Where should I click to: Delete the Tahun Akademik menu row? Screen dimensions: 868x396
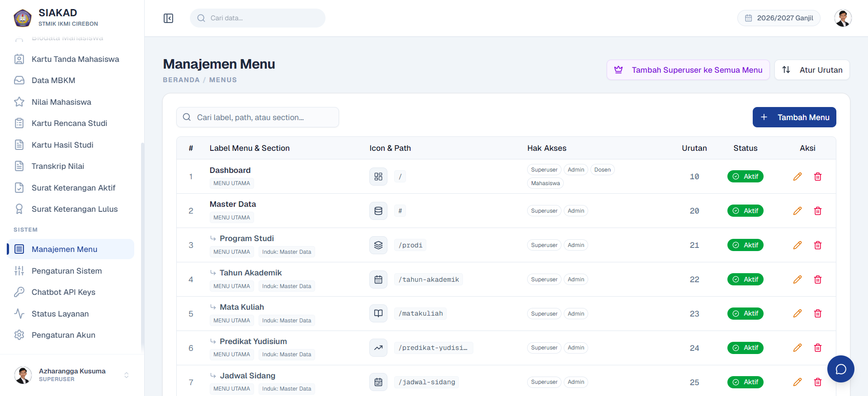tap(817, 280)
